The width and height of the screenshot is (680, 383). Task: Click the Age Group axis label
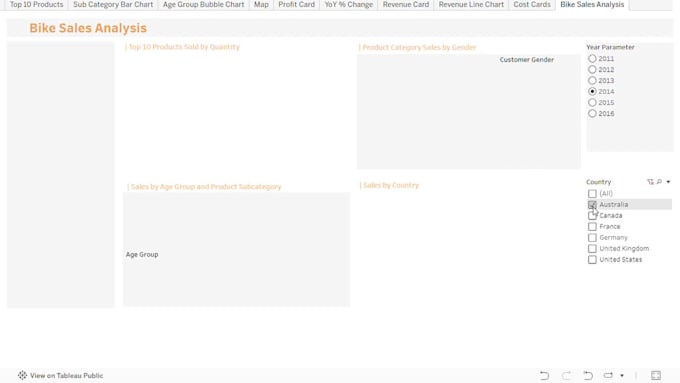pyautogui.click(x=142, y=255)
